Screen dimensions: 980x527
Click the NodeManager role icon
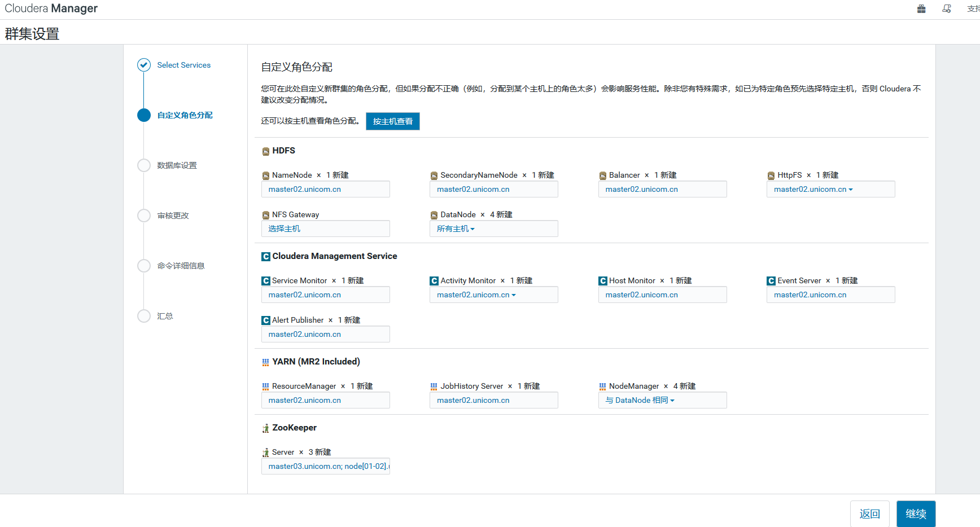602,387
